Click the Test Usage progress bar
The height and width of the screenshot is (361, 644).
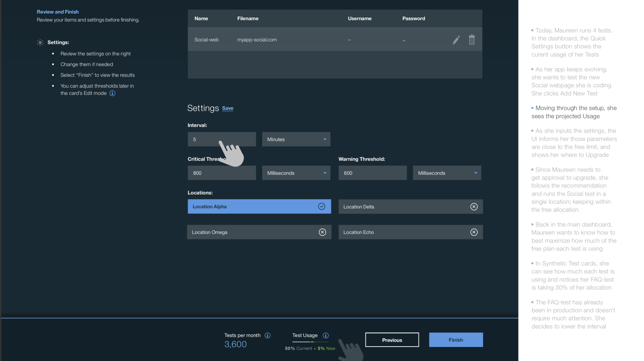click(x=310, y=342)
